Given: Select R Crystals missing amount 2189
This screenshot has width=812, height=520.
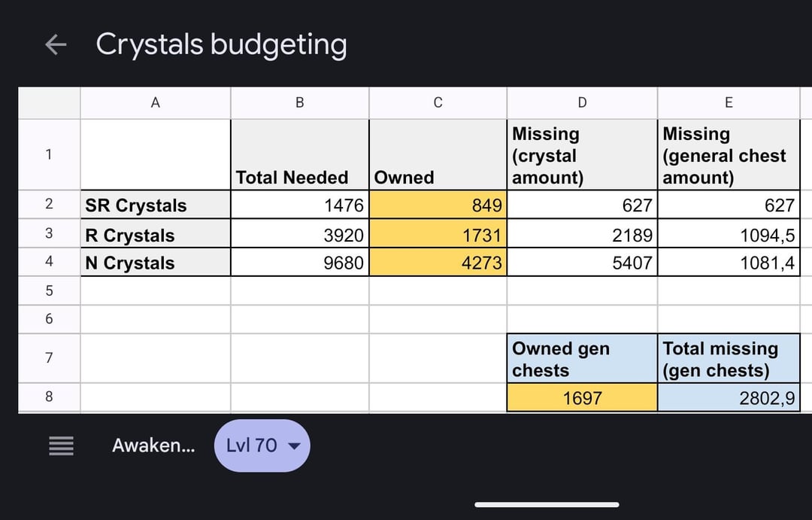Looking at the screenshot, I should [x=582, y=235].
